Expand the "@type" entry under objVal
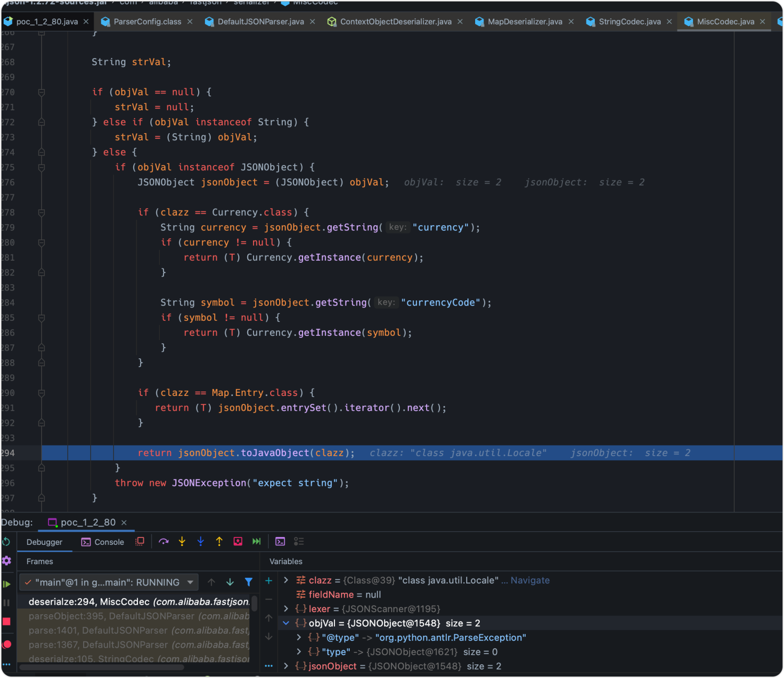The height and width of the screenshot is (678, 784). [298, 637]
